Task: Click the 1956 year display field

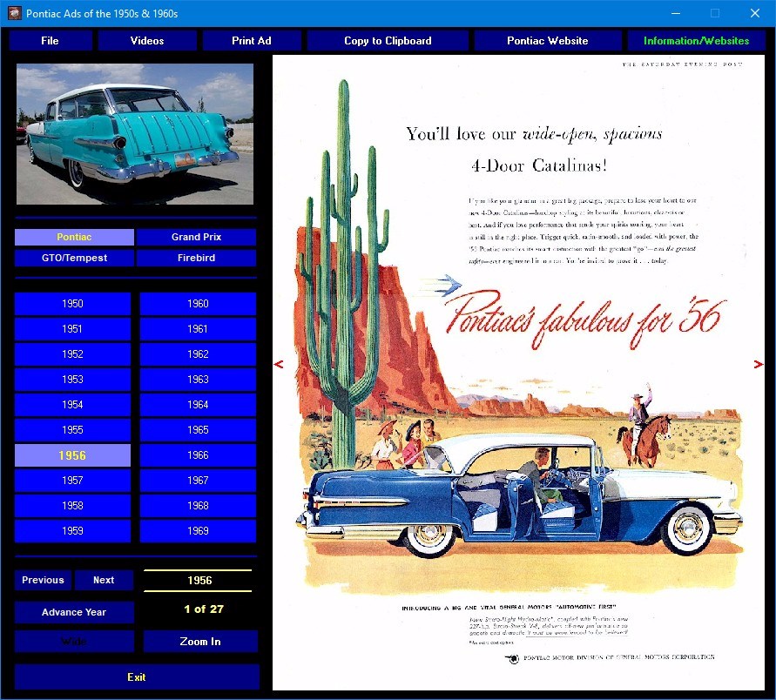Action: click(198, 580)
